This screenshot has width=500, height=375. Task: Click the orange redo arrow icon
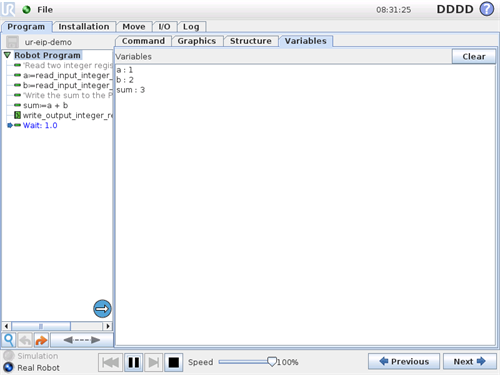tap(41, 340)
